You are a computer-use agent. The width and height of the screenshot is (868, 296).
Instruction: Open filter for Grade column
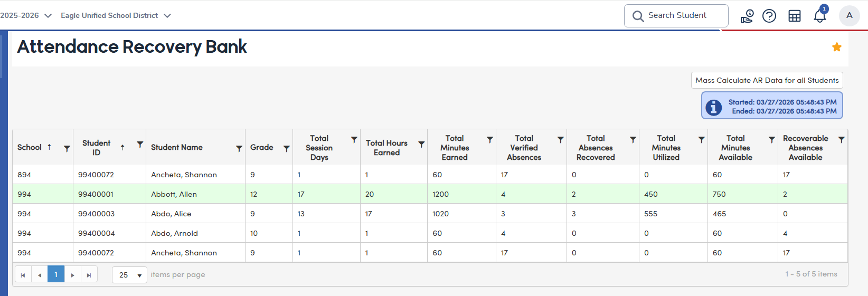[x=287, y=148]
